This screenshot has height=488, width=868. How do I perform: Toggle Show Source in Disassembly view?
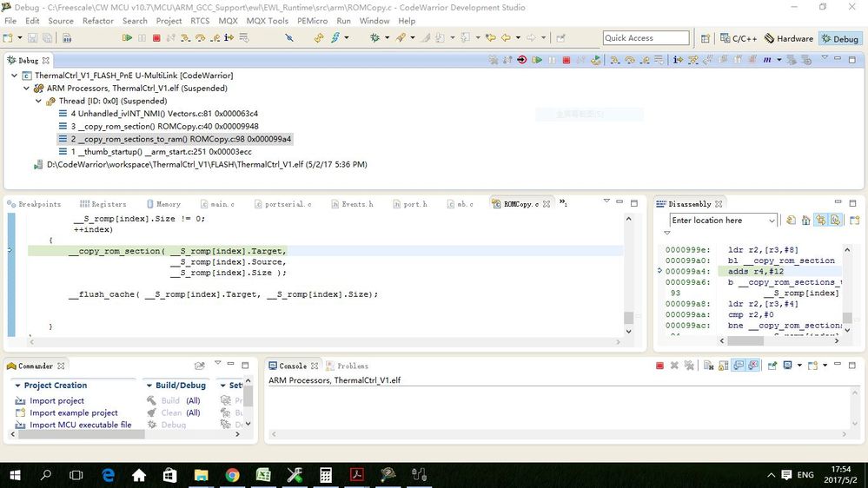point(835,221)
